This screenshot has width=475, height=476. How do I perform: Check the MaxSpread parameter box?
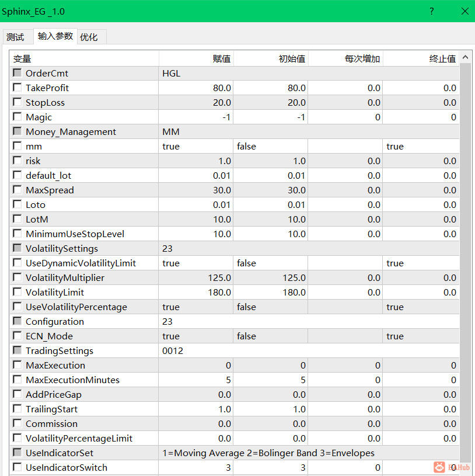point(18,190)
